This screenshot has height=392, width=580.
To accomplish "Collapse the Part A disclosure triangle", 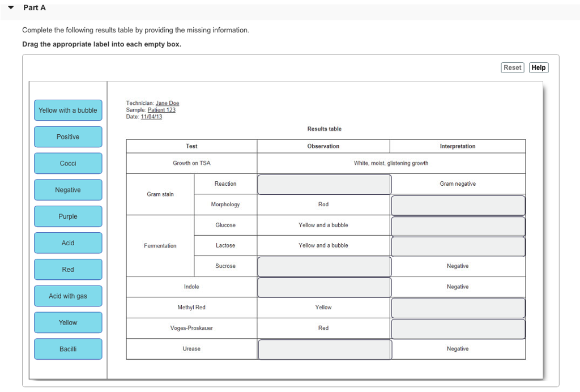I will [11, 8].
